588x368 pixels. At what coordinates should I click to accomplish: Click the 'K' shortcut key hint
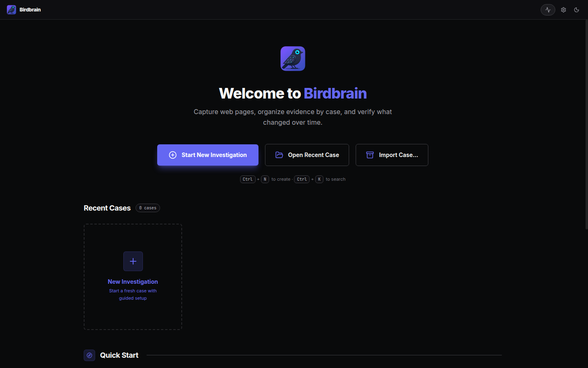pos(319,179)
